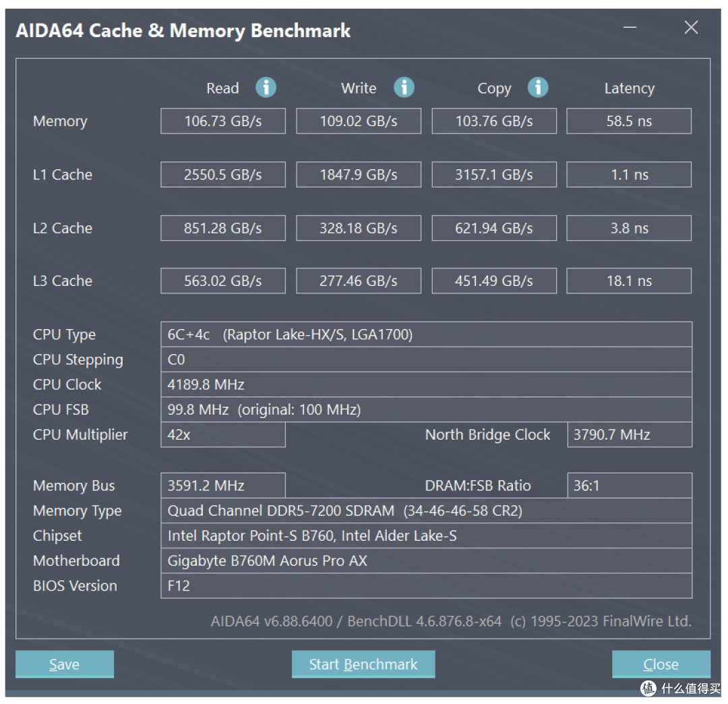Click L1 Cache Latency value 1.1 ns
Screen dimensions: 728x704
tap(629, 175)
